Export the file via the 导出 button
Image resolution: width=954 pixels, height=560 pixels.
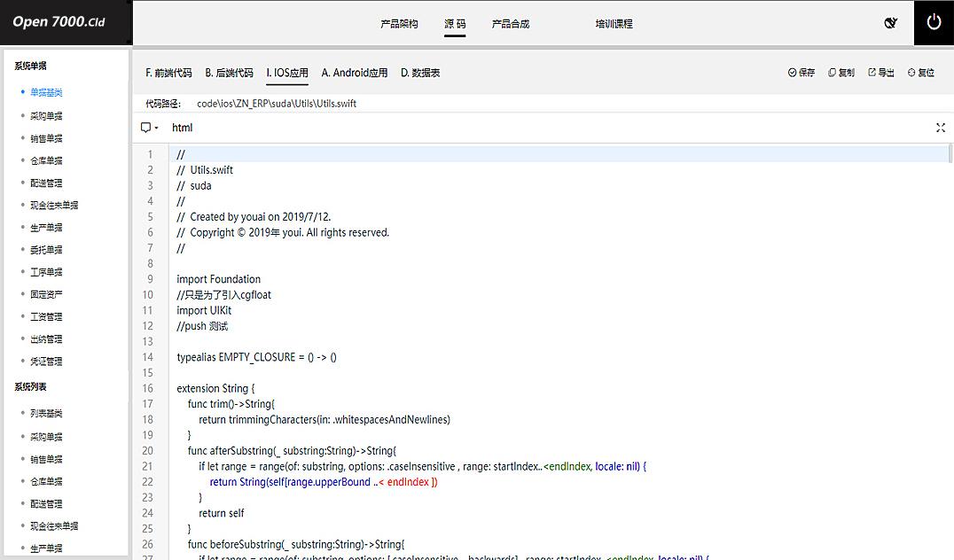coord(881,73)
